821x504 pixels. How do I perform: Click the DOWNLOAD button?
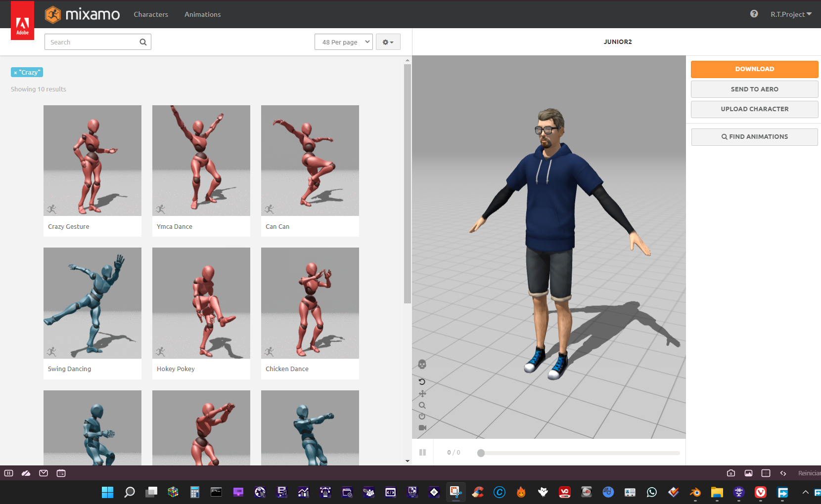pos(754,69)
